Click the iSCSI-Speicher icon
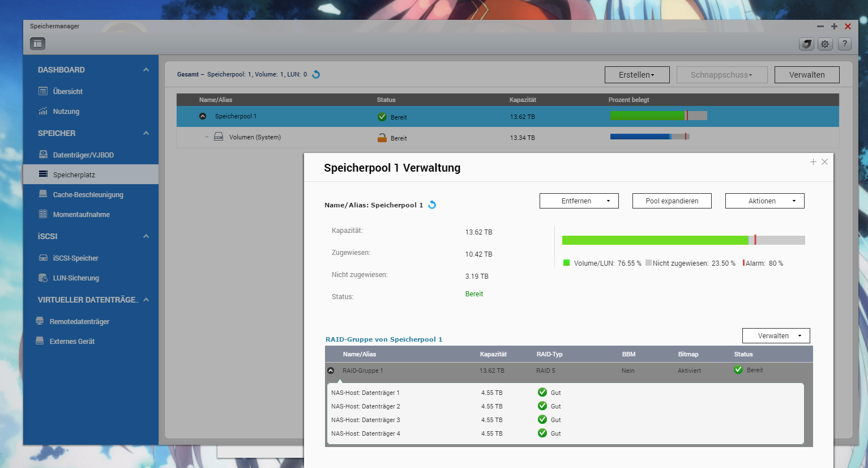 pos(42,258)
